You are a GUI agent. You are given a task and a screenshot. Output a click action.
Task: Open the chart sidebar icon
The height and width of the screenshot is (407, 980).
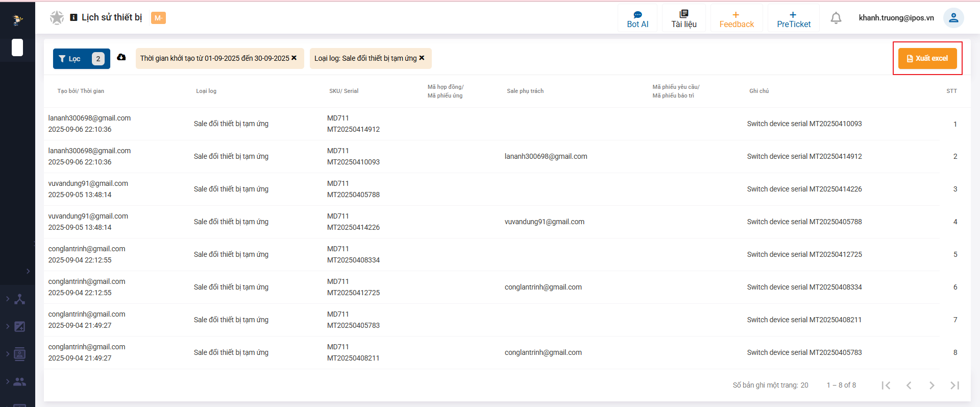(x=20, y=326)
